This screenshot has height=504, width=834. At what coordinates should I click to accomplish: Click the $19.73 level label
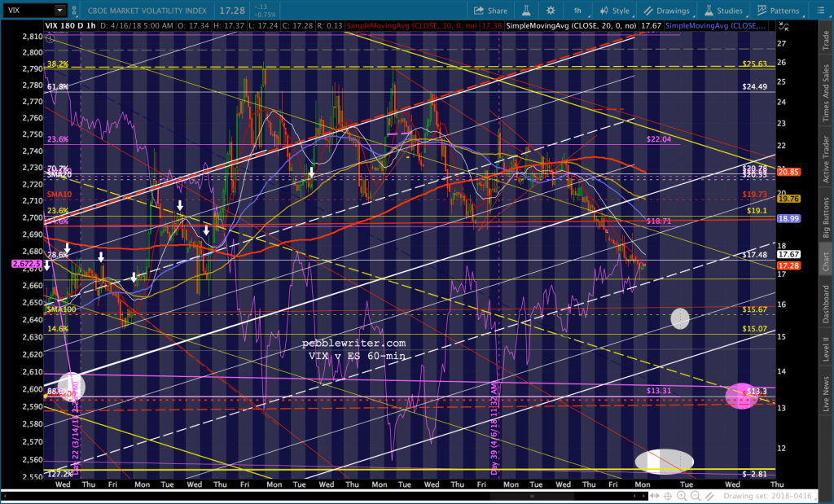(755, 195)
